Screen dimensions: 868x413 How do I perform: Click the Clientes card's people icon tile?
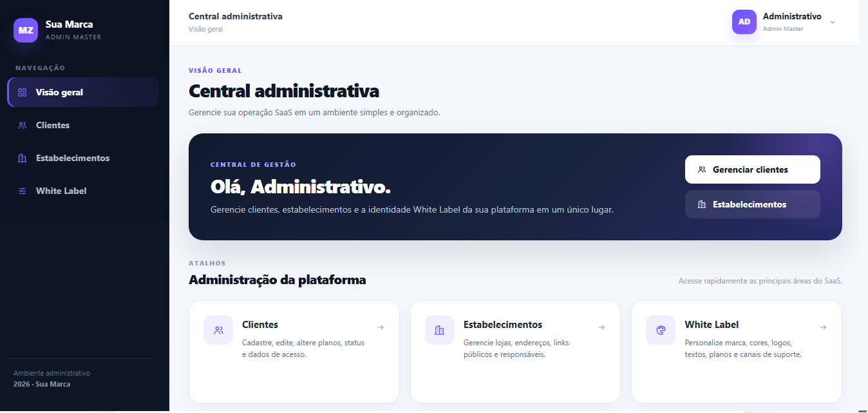(218, 330)
